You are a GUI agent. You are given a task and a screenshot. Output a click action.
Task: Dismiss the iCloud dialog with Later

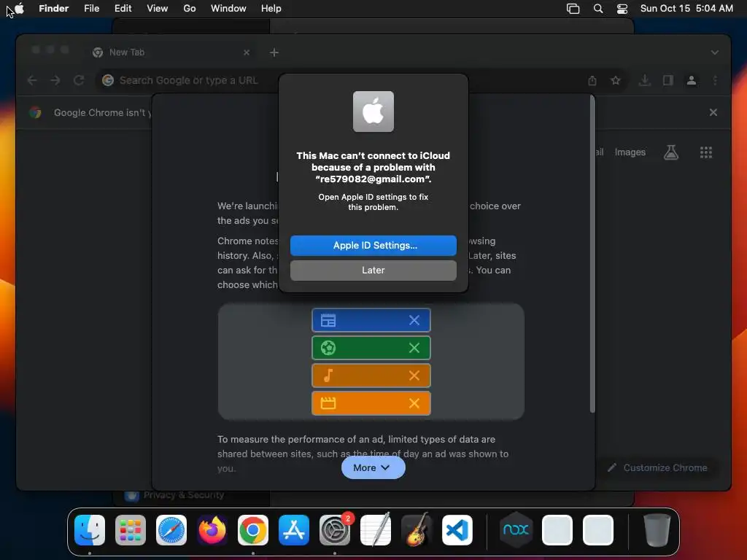click(373, 270)
